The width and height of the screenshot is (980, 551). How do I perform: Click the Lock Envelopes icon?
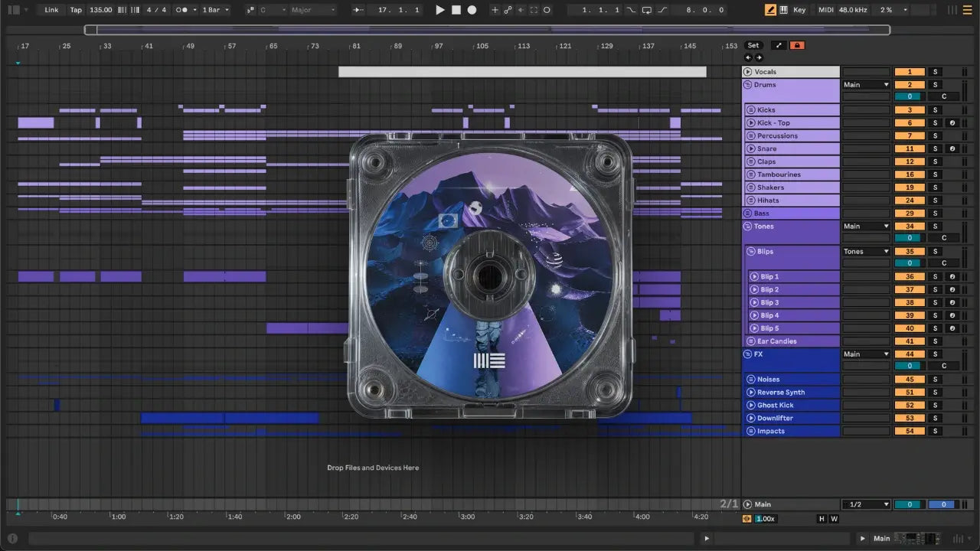coord(797,45)
